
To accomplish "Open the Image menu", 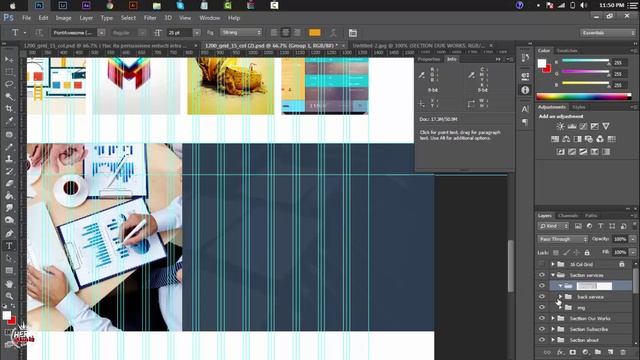I will (63, 18).
